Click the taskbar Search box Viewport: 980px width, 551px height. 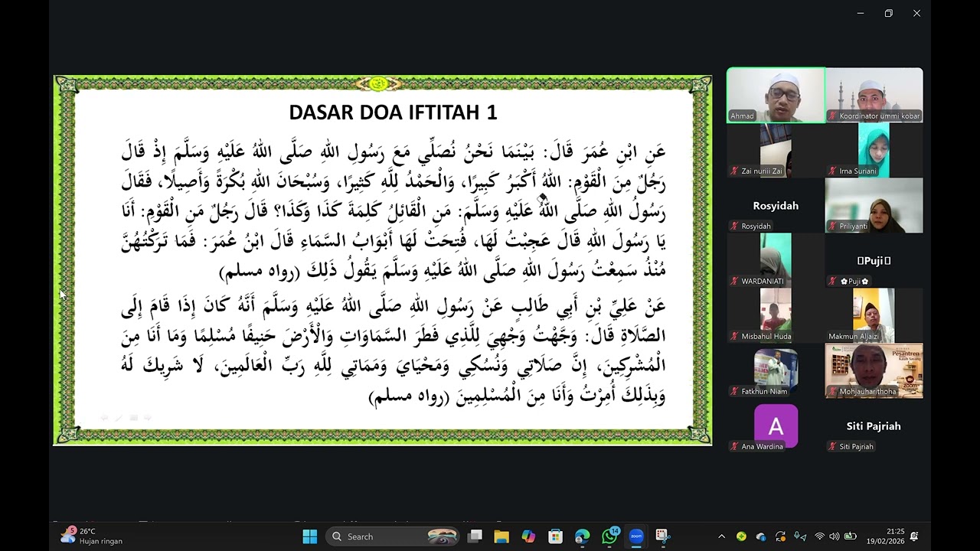(x=394, y=536)
